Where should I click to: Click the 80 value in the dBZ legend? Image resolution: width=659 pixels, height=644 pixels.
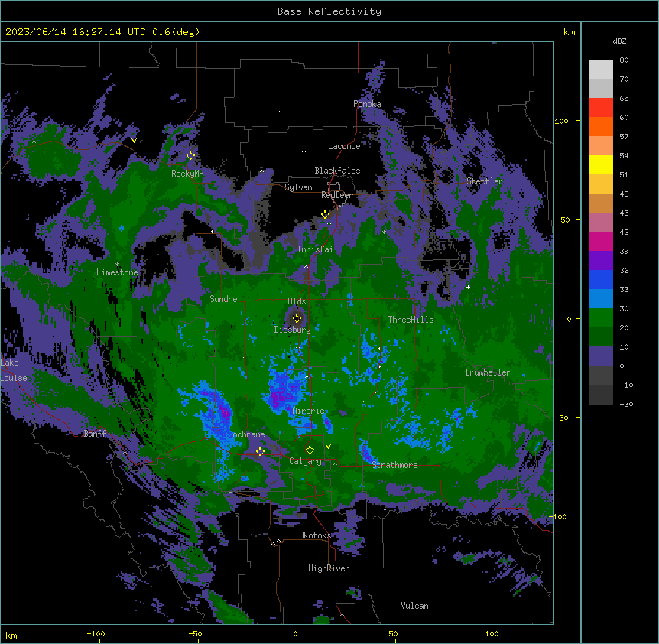pos(624,60)
